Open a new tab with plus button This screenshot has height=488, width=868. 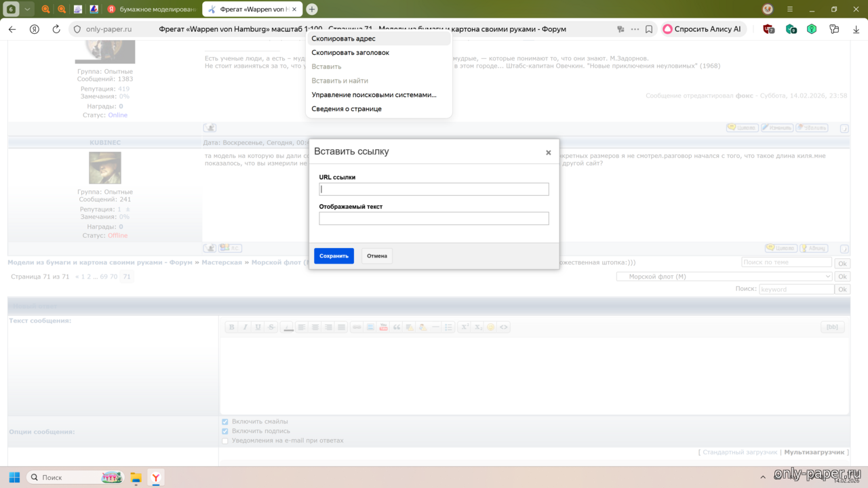point(312,9)
